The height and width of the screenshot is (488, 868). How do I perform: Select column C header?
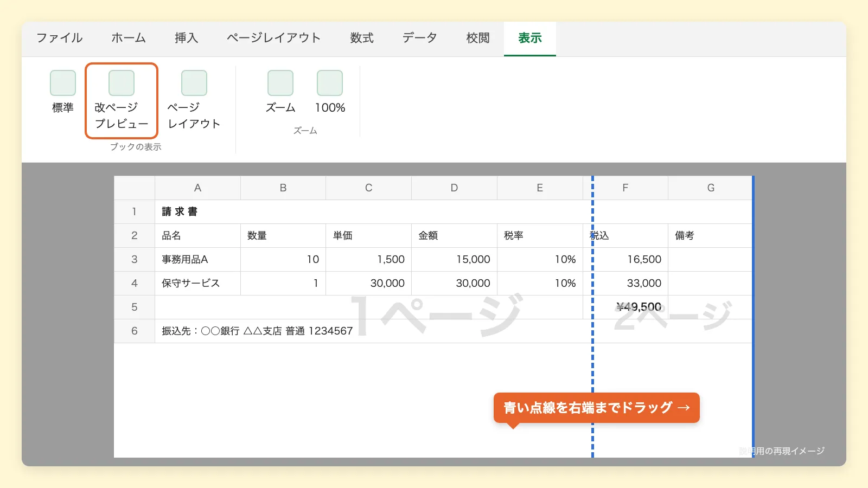pos(368,188)
